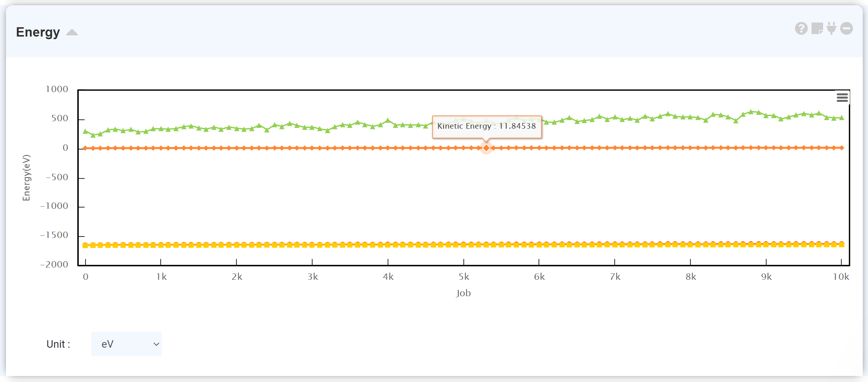The height and width of the screenshot is (382, 868).
Task: Click the Energy(eV) y-axis title
Action: [x=26, y=178]
